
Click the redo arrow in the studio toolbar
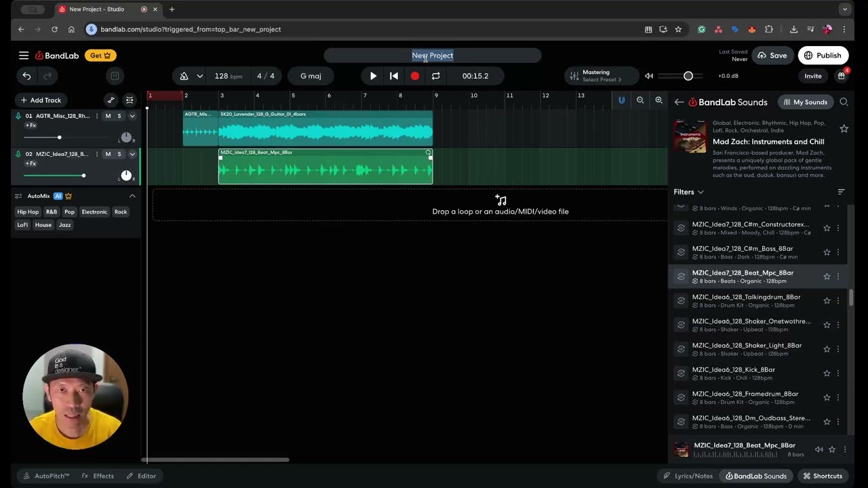[x=47, y=76]
